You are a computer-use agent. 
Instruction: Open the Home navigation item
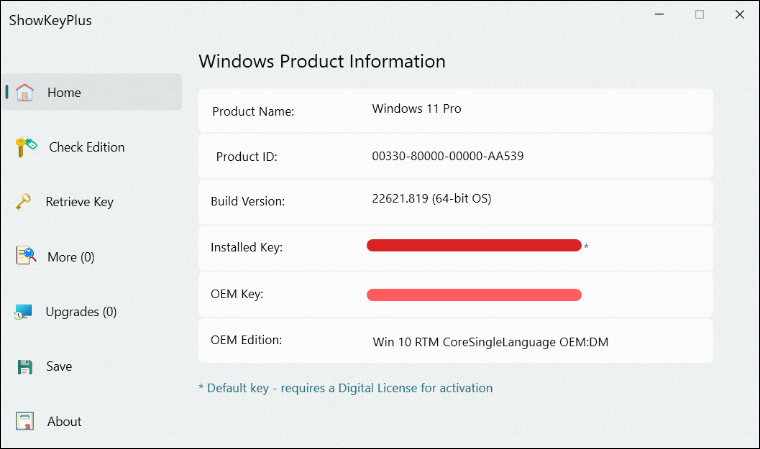tap(64, 92)
